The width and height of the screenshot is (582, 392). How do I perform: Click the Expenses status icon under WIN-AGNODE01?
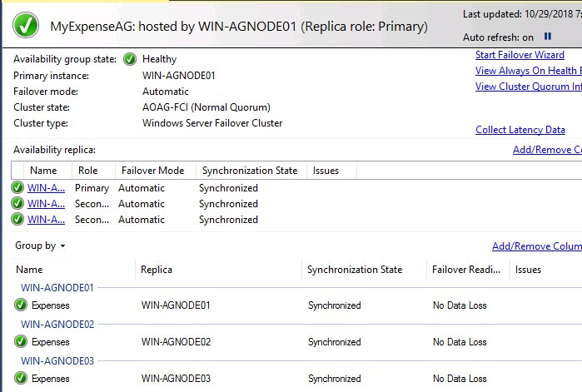22,305
